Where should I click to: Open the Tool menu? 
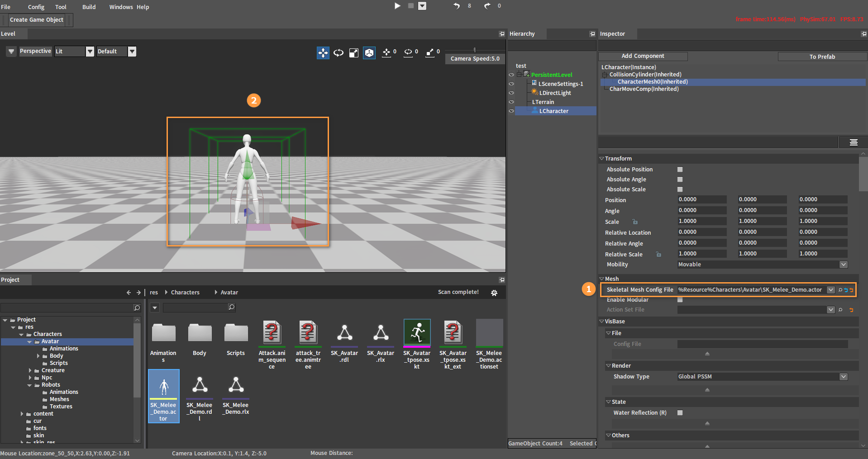coord(61,7)
